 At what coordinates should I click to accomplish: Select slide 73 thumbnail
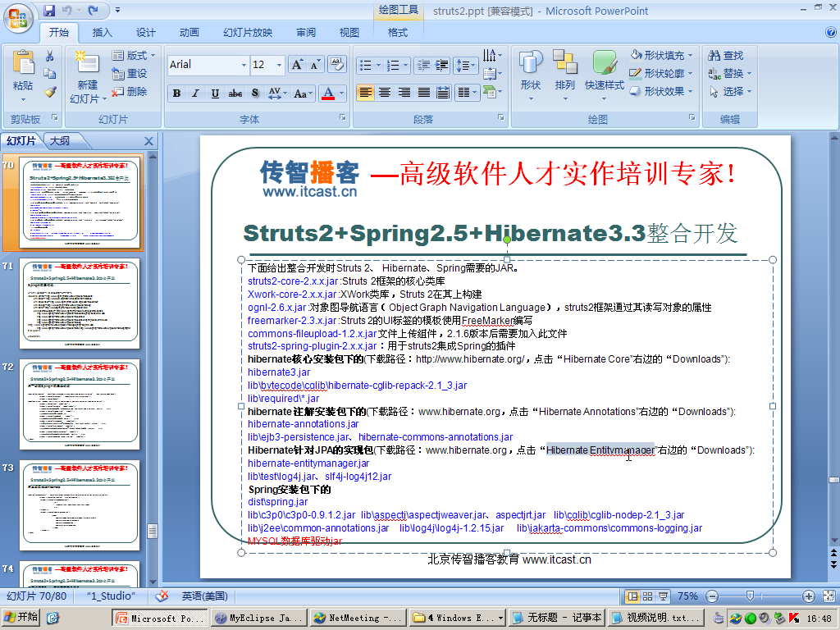(x=80, y=505)
